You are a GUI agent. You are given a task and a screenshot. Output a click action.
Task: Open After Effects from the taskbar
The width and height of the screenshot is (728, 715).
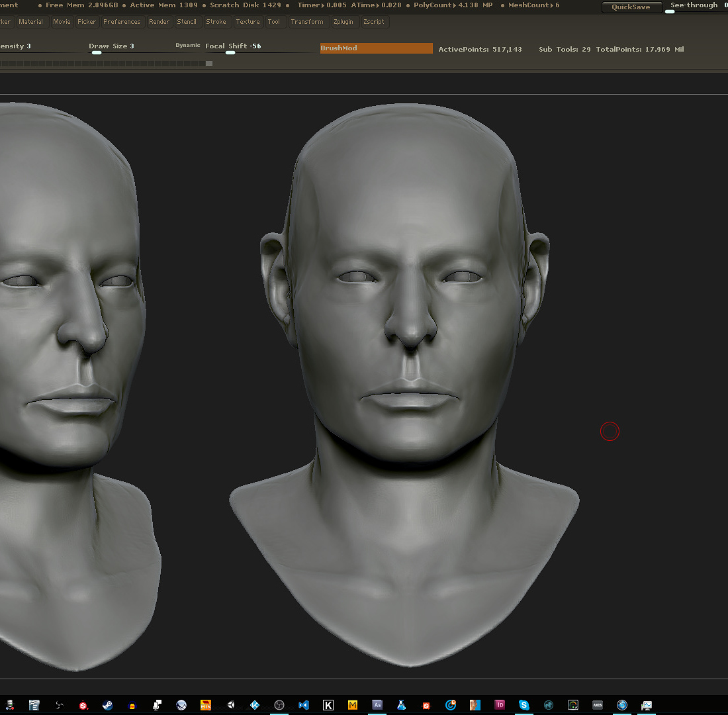click(x=377, y=705)
